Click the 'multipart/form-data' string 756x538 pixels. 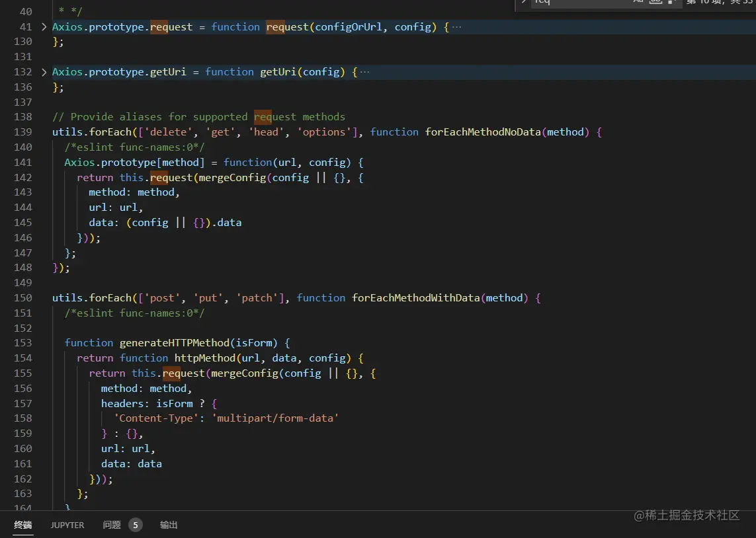tap(275, 418)
